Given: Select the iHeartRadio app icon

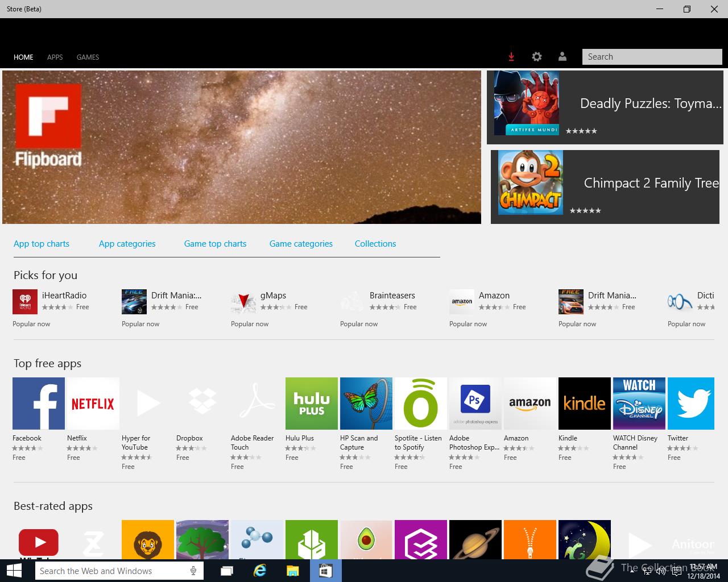Looking at the screenshot, I should click(25, 302).
